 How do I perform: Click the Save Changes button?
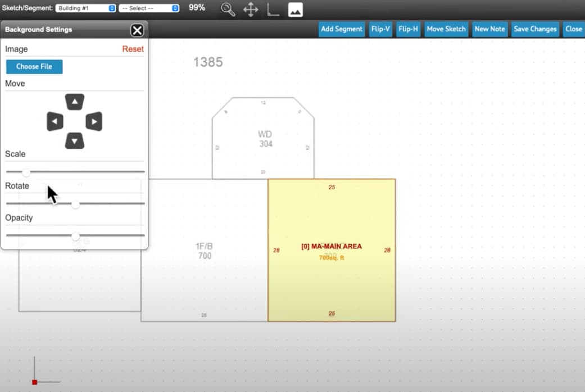pyautogui.click(x=535, y=29)
